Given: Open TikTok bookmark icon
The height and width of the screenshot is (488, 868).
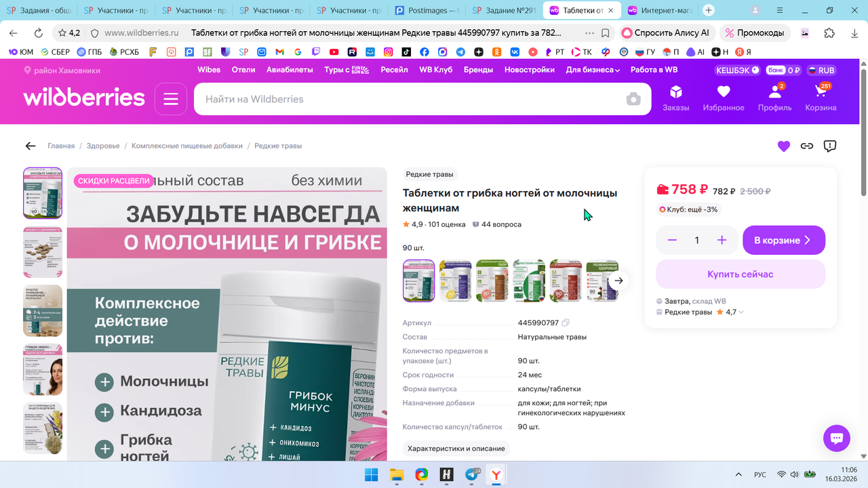Looking at the screenshot, I should [x=406, y=52].
